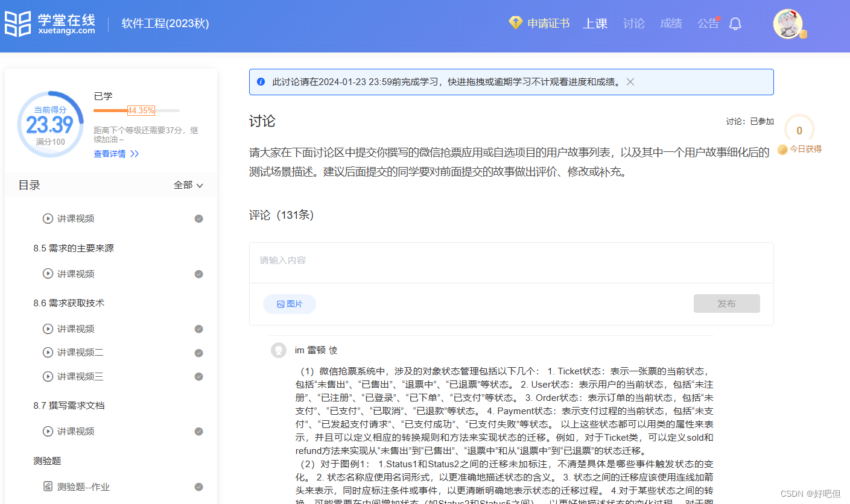Click the double chevron next to 查看详情

coord(135,154)
